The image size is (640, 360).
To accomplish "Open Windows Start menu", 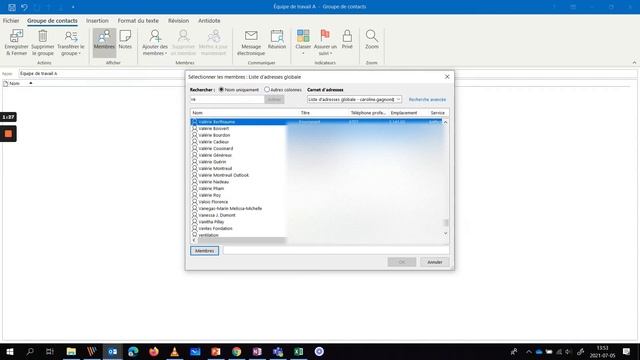I will pyautogui.click(x=10, y=351).
